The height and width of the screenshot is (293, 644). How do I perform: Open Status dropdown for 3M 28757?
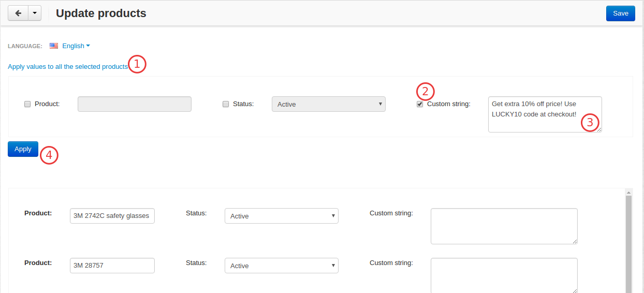tap(282, 266)
